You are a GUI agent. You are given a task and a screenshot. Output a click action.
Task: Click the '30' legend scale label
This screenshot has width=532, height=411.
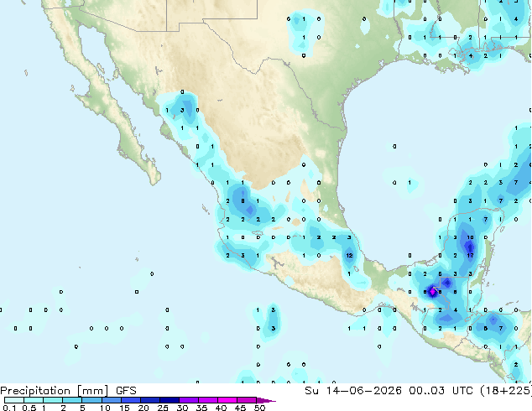183,408
